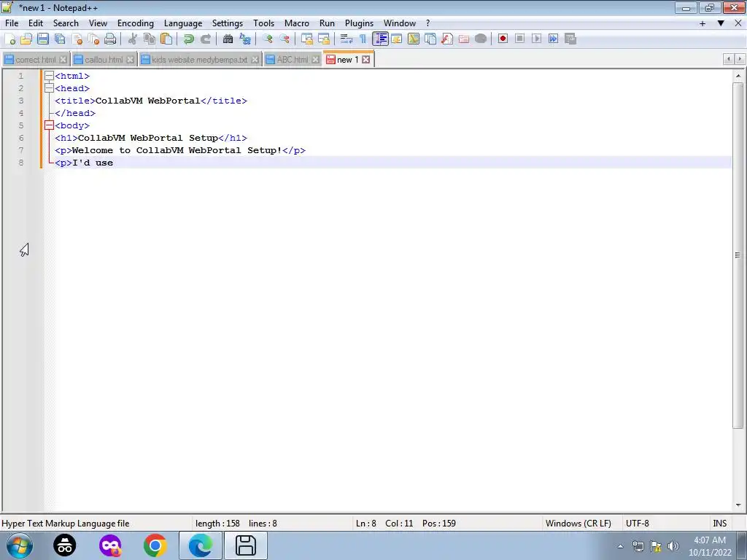Run macro multiple times icon

click(553, 39)
